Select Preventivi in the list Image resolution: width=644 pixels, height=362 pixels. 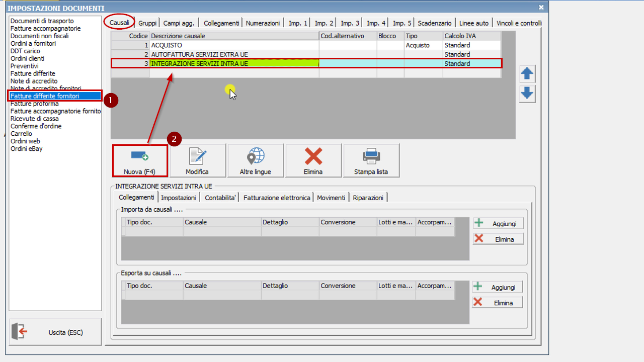click(24, 66)
